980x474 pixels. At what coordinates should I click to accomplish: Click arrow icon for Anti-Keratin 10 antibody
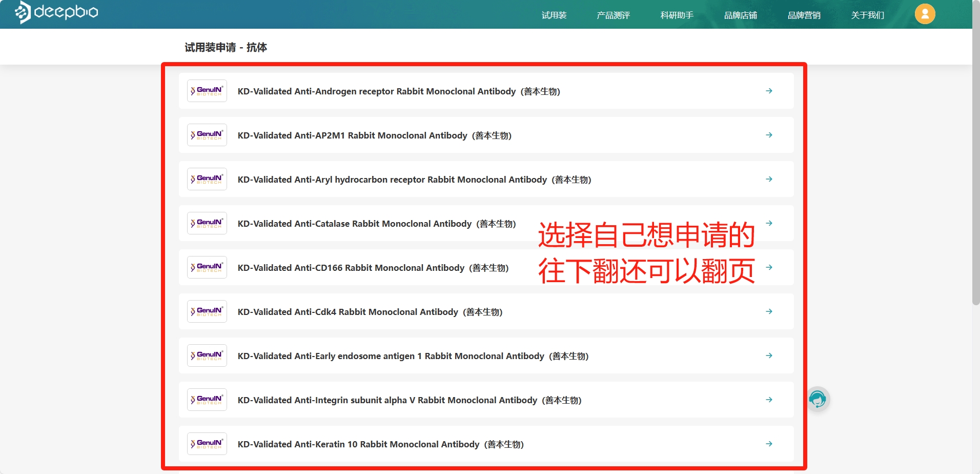pyautogui.click(x=769, y=444)
